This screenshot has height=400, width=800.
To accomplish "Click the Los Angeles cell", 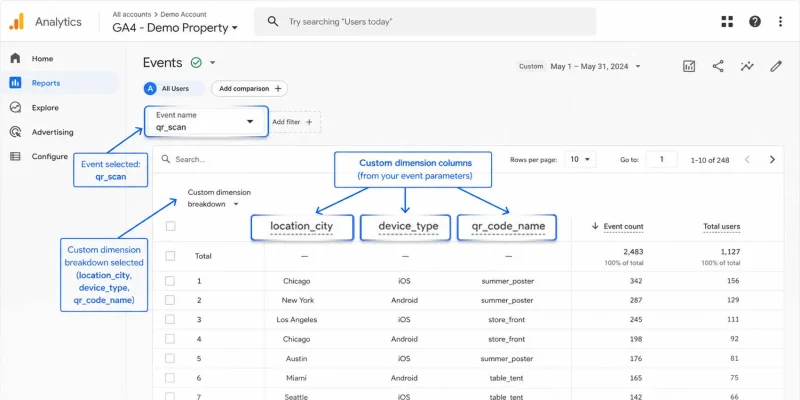I will click(x=296, y=320).
